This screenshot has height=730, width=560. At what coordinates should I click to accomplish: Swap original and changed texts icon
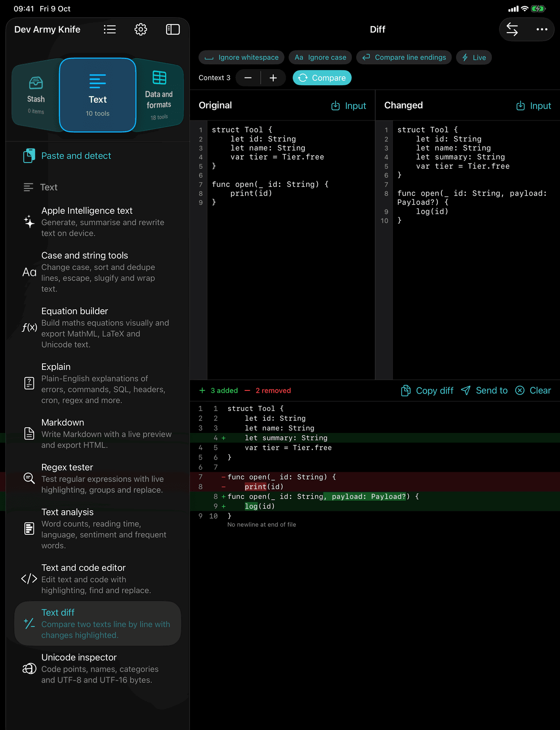(x=512, y=29)
